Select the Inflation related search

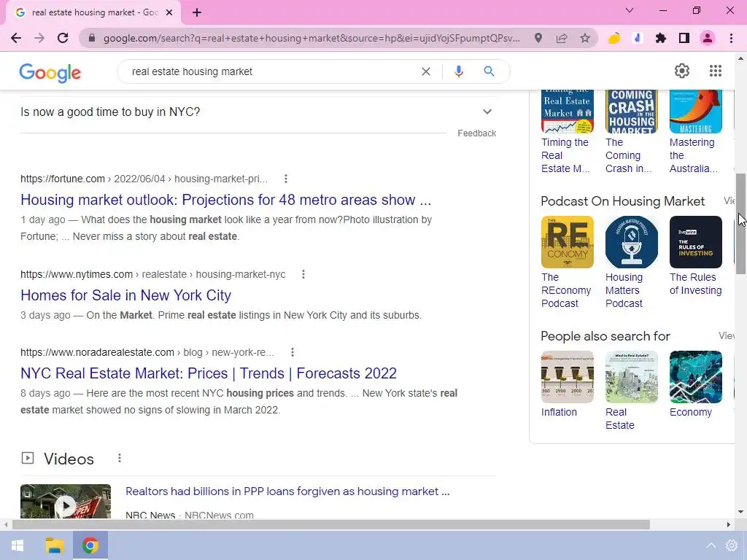coord(567,385)
